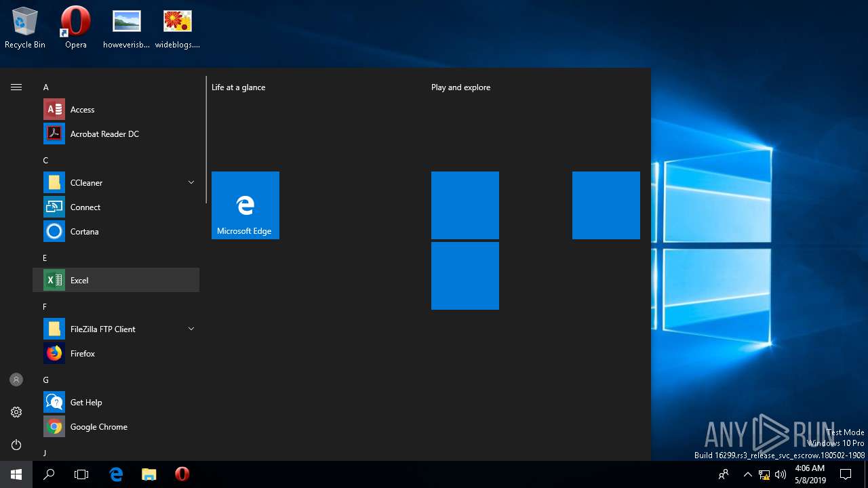The height and width of the screenshot is (488, 868).
Task: Open File Explorer from the taskbar
Action: (149, 474)
